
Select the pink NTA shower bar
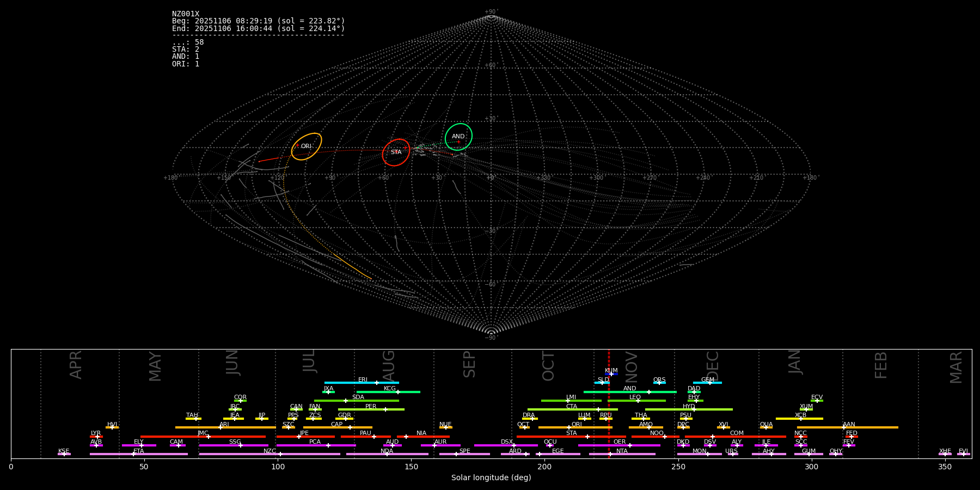tap(622, 454)
